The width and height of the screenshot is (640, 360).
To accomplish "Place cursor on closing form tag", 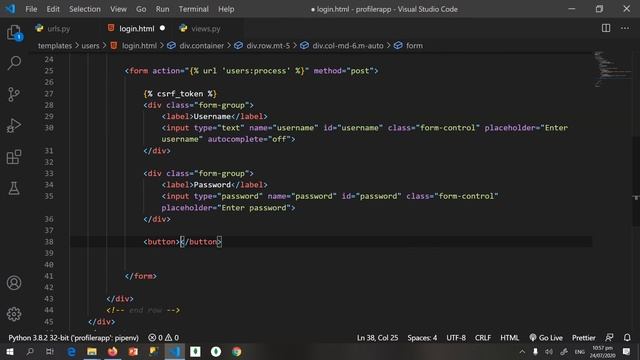I will pyautogui.click(x=141, y=276).
